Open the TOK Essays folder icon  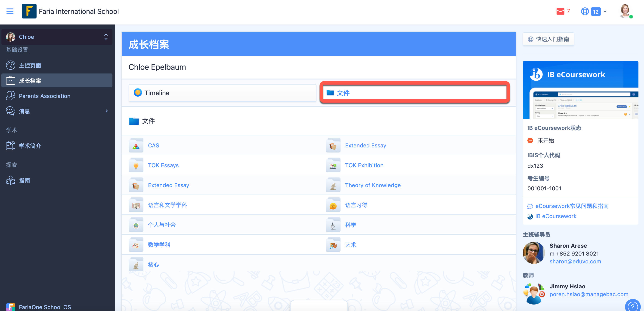(136, 165)
